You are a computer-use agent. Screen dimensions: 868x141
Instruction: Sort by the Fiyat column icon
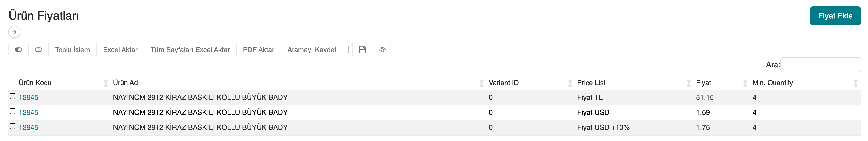pos(745,83)
